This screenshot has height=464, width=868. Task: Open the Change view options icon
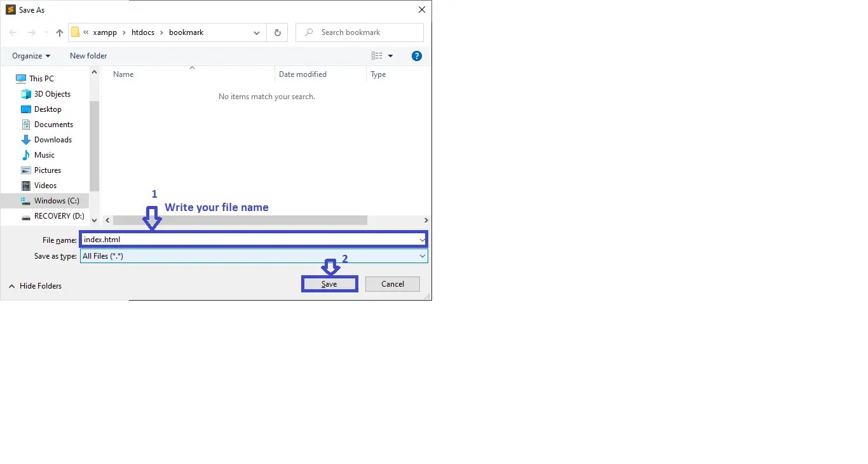click(x=377, y=56)
